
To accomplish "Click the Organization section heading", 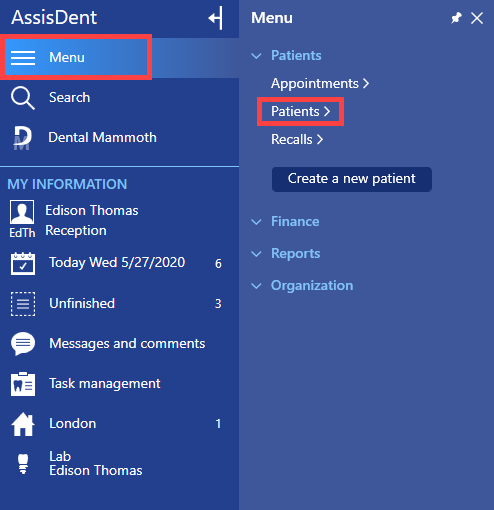I will coord(312,286).
